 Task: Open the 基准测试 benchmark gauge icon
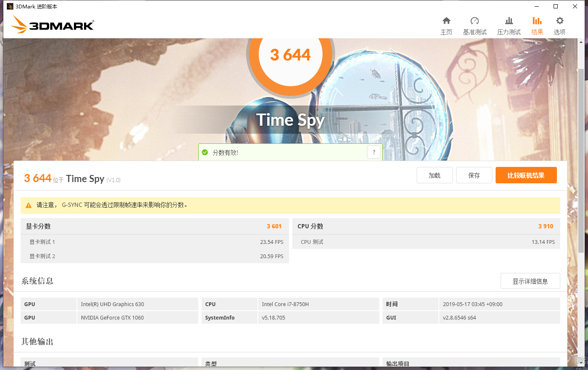[x=475, y=21]
